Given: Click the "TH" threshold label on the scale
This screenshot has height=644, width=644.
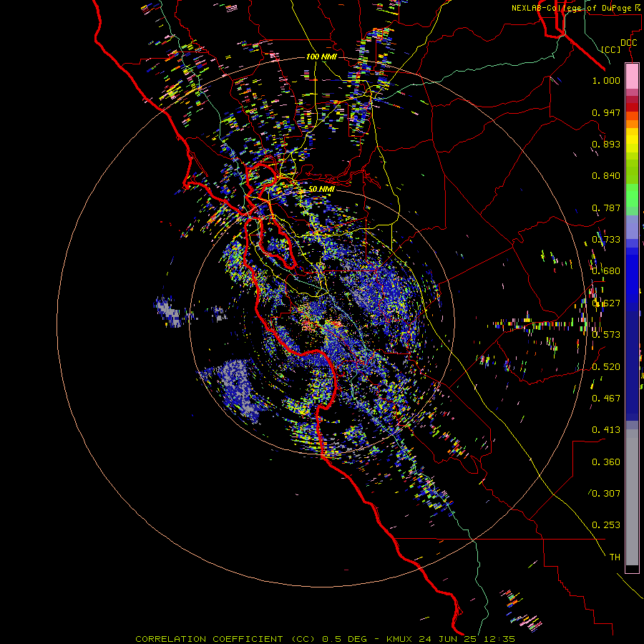Looking at the screenshot, I should pyautogui.click(x=615, y=557).
